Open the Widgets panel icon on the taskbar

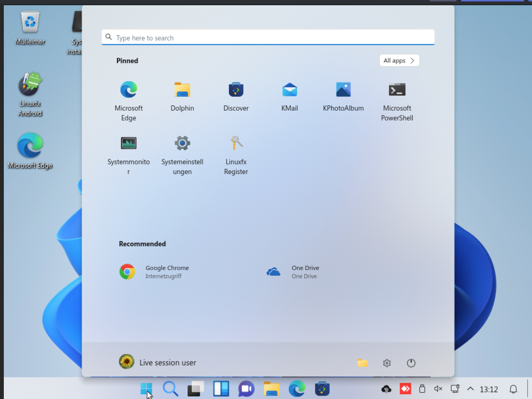point(221,389)
